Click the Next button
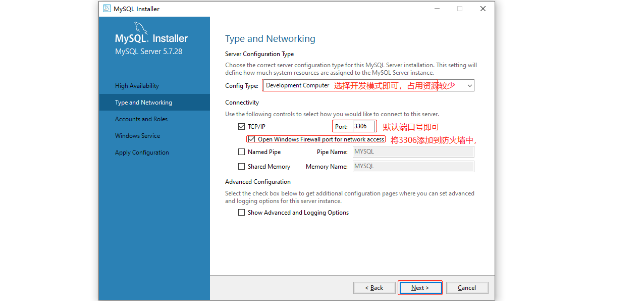 420,288
